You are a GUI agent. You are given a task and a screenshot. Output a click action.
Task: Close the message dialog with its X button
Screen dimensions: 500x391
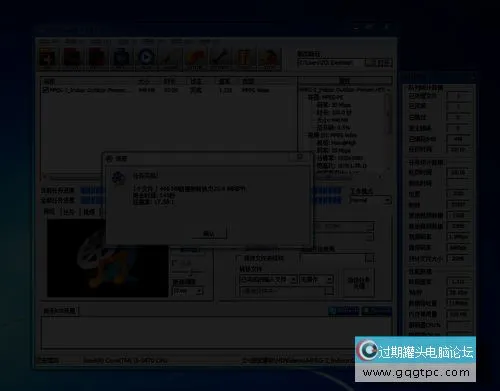[300, 157]
